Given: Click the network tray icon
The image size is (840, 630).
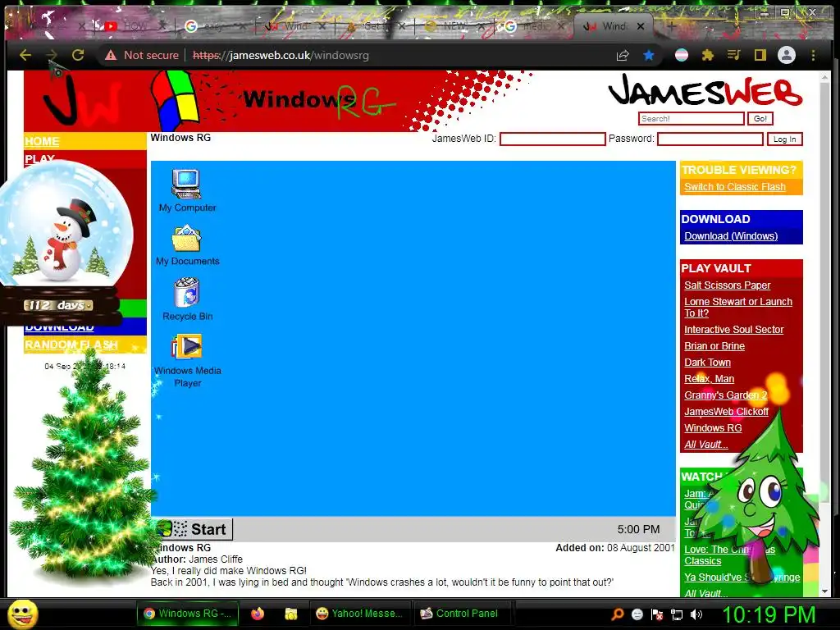Looking at the screenshot, I should [677, 614].
